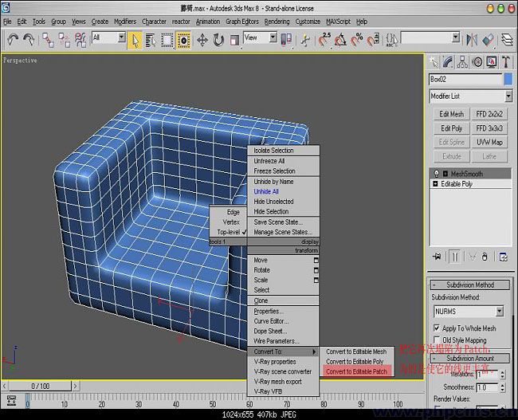This screenshot has width=518, height=420.
Task: Select the Select and Link tool
Action: pyautogui.click(x=48, y=40)
